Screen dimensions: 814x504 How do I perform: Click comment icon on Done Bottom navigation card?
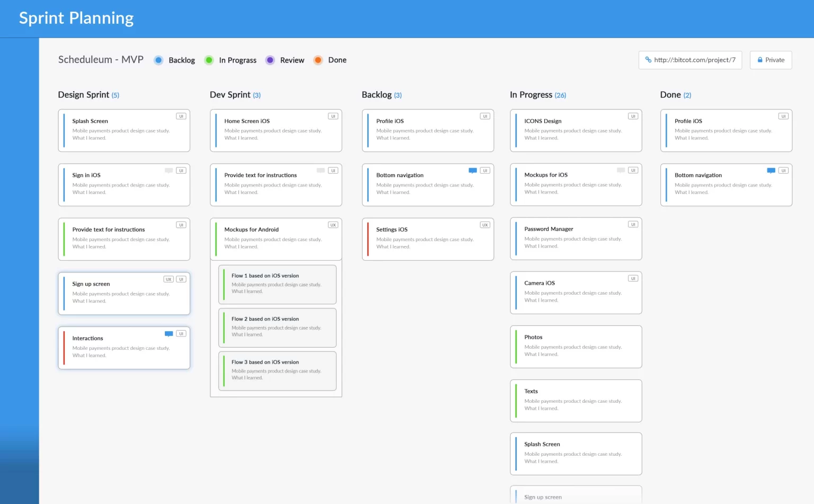click(771, 171)
